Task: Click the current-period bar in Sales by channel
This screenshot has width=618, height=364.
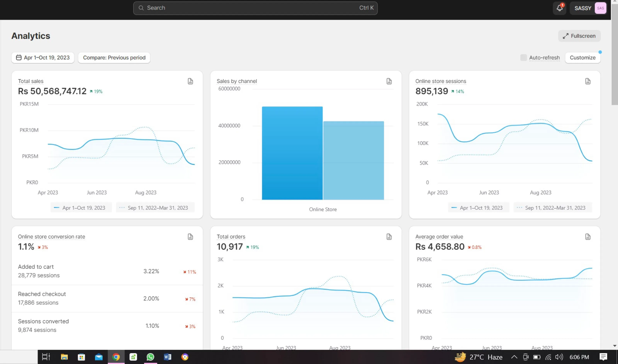Action: tap(292, 153)
